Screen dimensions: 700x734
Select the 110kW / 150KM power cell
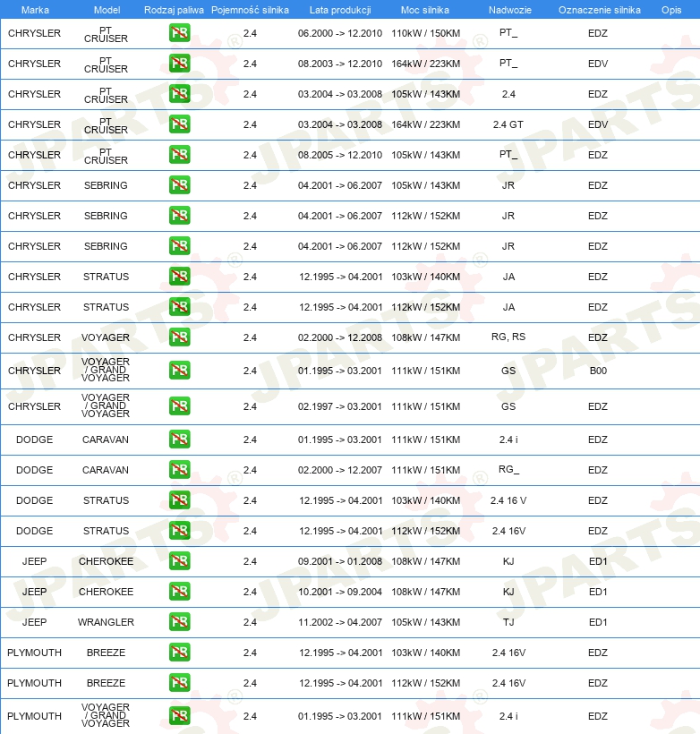pos(425,33)
